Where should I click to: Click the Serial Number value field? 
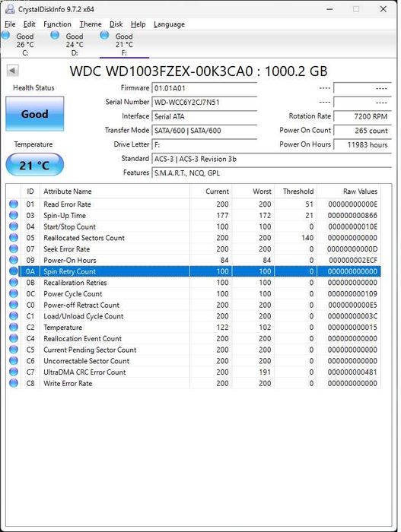pyautogui.click(x=204, y=102)
